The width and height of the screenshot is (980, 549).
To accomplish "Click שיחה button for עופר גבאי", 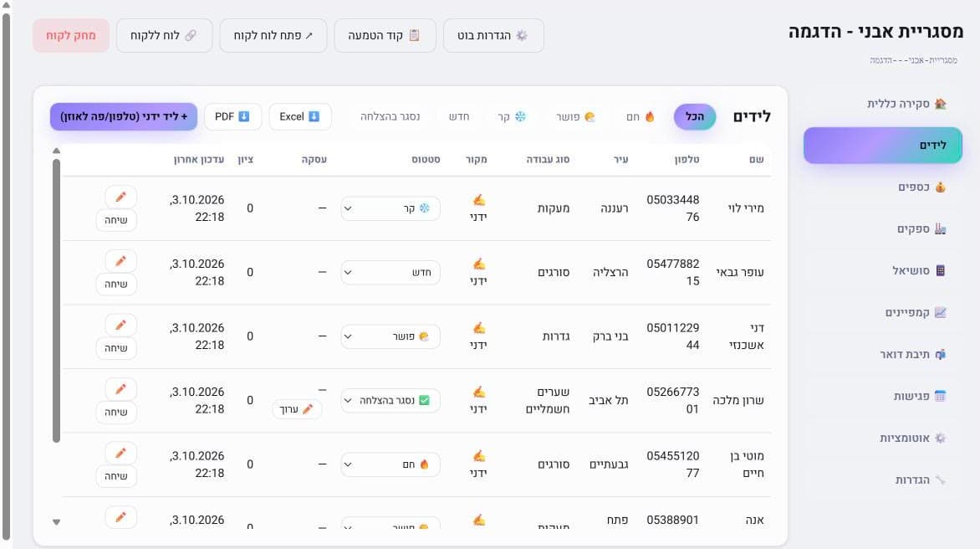I will click(x=116, y=284).
